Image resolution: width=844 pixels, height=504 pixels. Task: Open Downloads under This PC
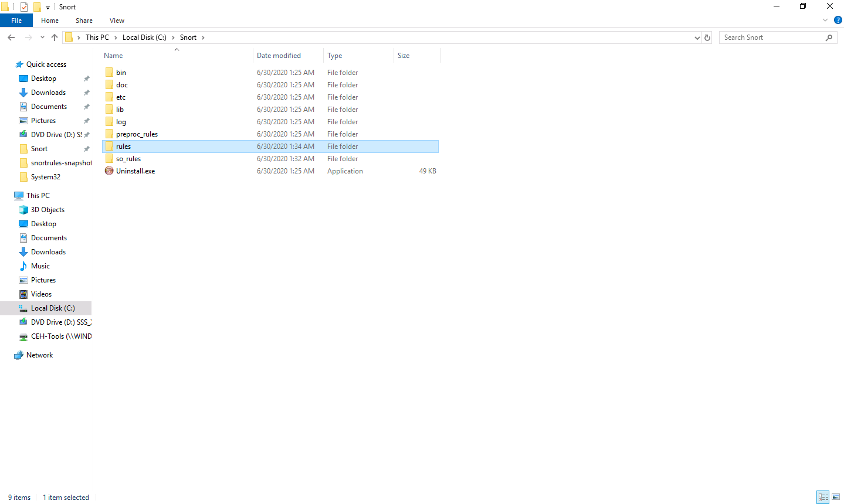[48, 252]
